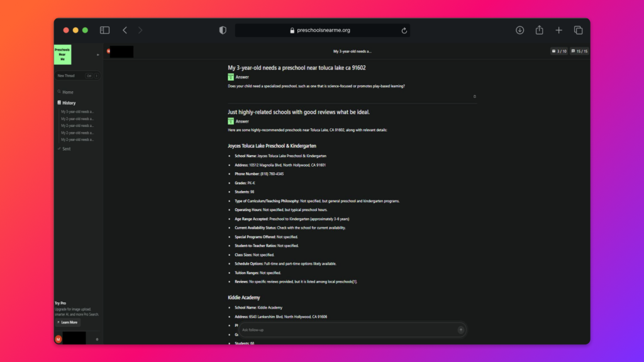
Task: Submit follow-up with the arrow button
Action: pyautogui.click(x=460, y=330)
